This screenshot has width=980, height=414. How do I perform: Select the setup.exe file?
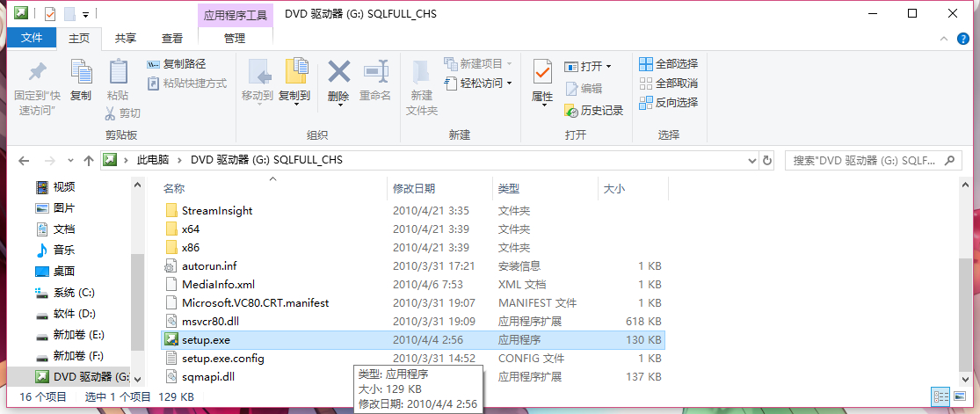coord(412,339)
